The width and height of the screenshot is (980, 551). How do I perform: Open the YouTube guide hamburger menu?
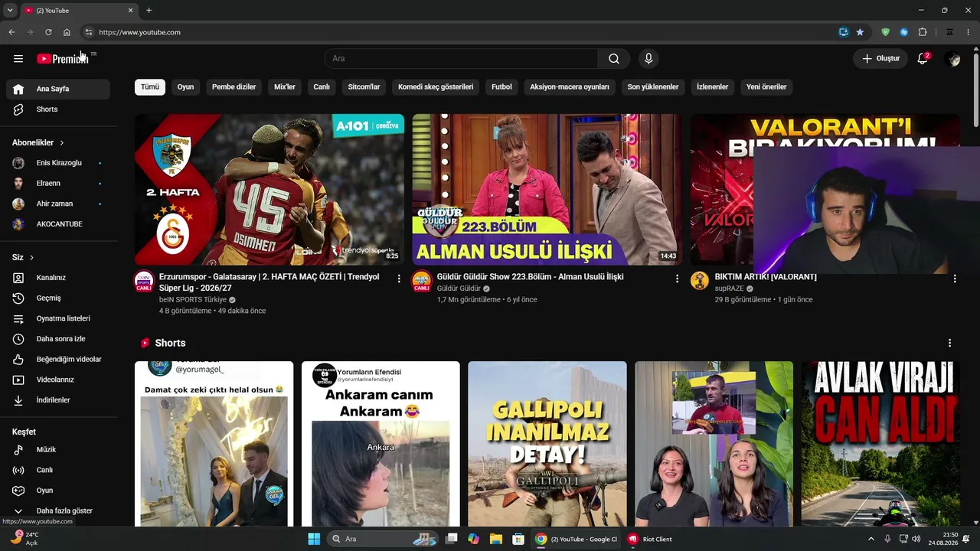coord(18,58)
